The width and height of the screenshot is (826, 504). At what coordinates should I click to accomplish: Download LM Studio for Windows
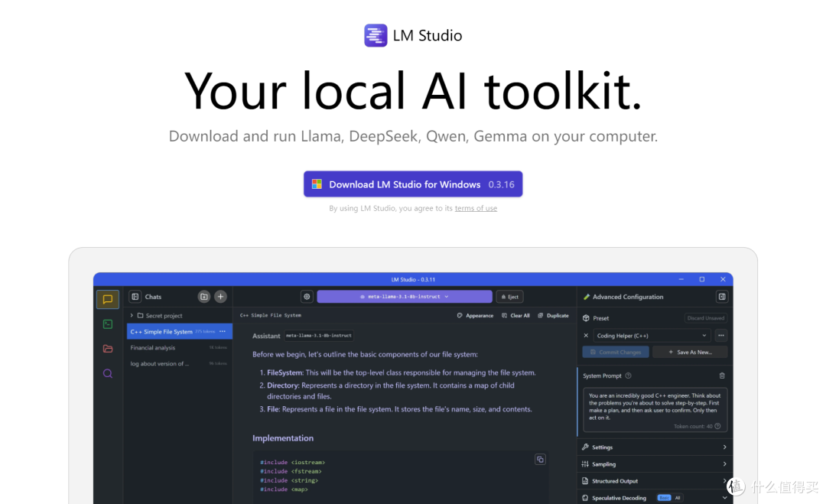413,184
